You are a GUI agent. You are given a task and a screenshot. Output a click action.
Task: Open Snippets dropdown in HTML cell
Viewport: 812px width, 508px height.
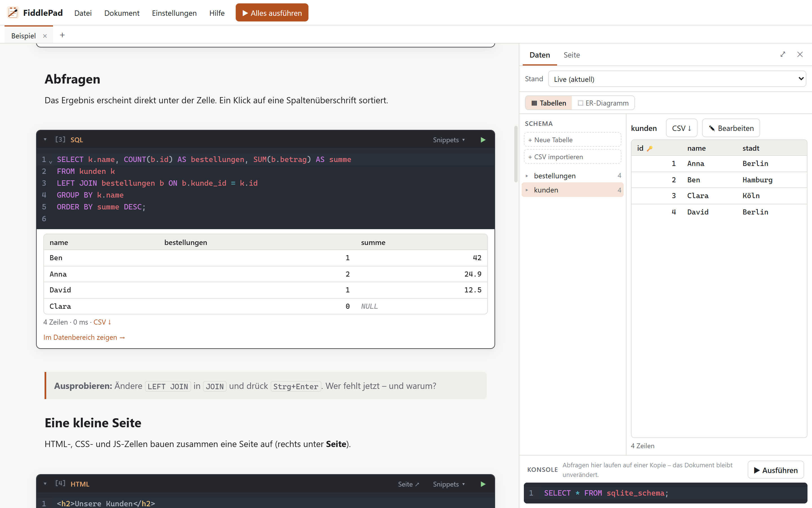pyautogui.click(x=449, y=484)
